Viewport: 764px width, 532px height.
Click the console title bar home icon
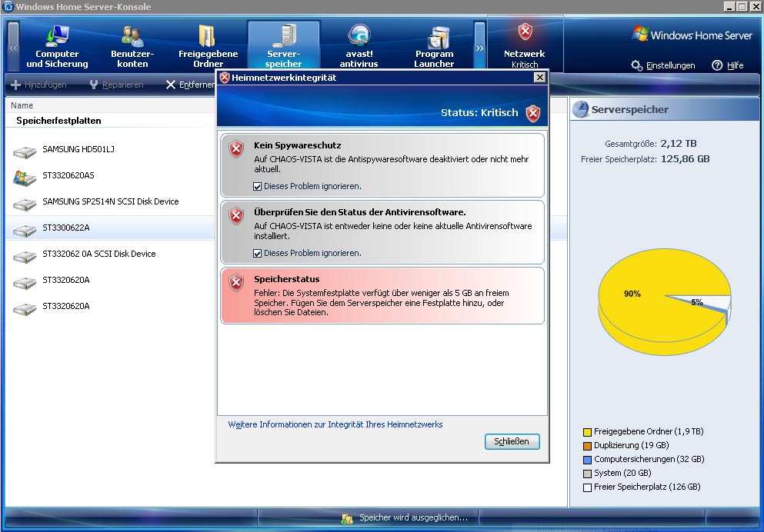[x=8, y=6]
